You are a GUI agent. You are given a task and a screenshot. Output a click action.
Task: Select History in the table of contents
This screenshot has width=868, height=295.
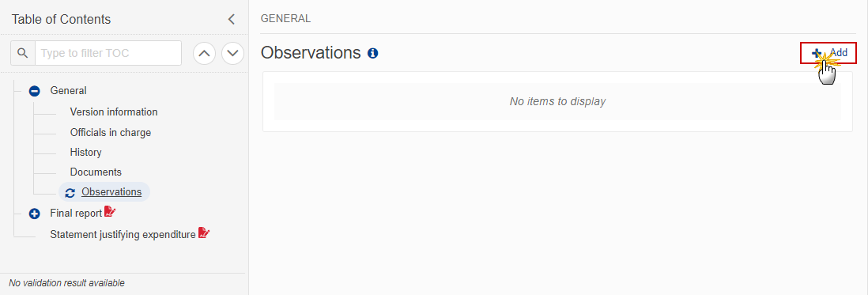click(x=86, y=152)
